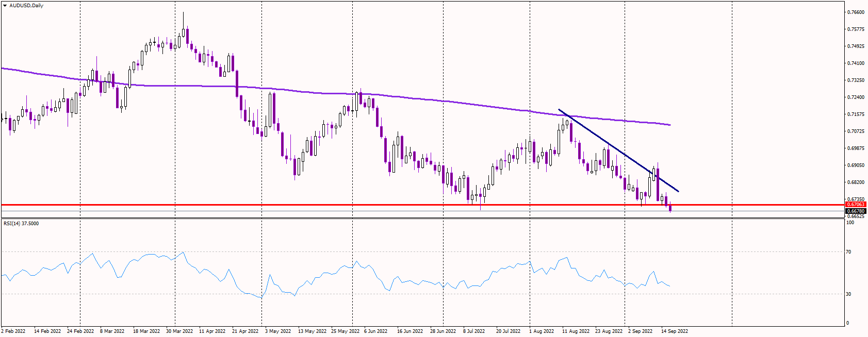Click the 25 May 2022 date label

[x=345, y=331]
